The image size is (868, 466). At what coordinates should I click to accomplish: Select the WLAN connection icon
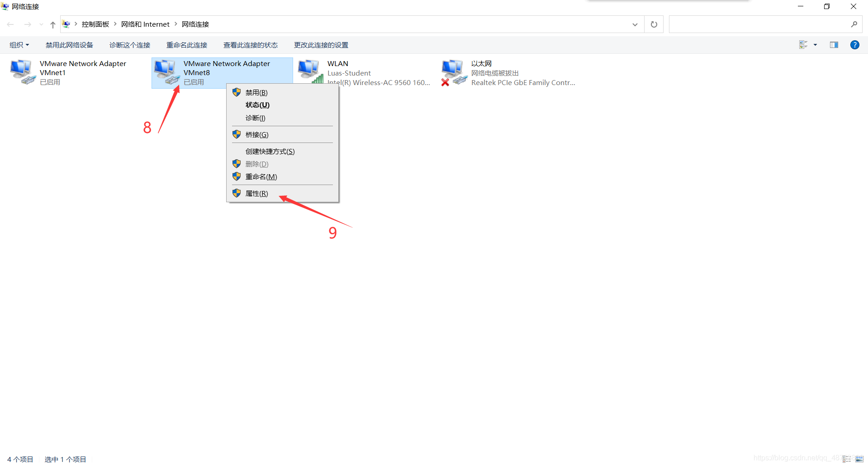310,72
